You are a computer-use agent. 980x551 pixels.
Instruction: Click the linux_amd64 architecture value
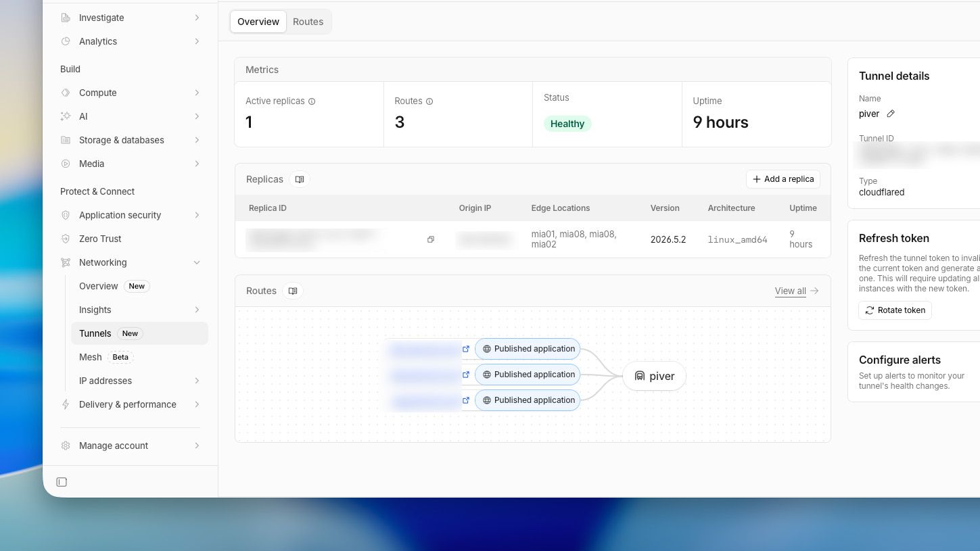tap(738, 239)
